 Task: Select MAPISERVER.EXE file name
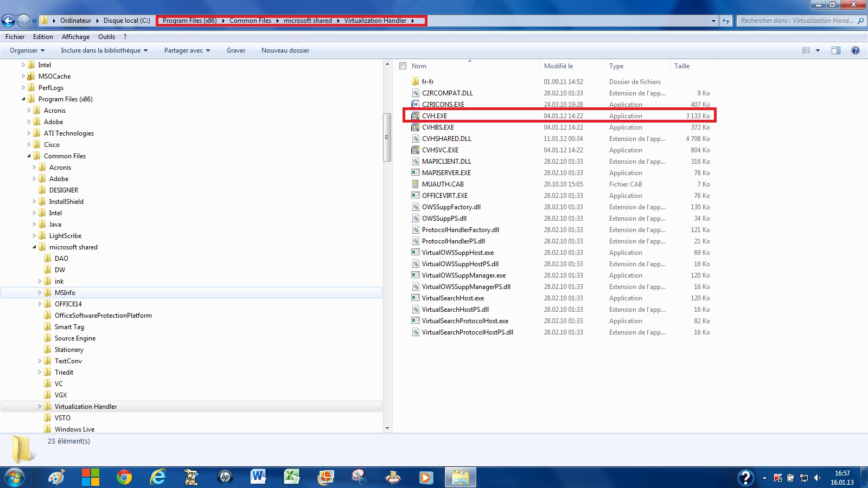pyautogui.click(x=446, y=173)
